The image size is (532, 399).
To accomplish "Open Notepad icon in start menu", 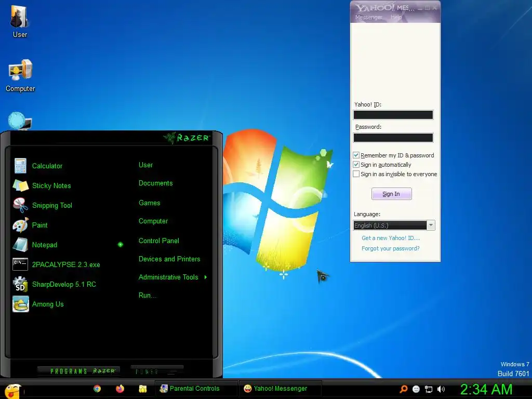I will point(20,245).
